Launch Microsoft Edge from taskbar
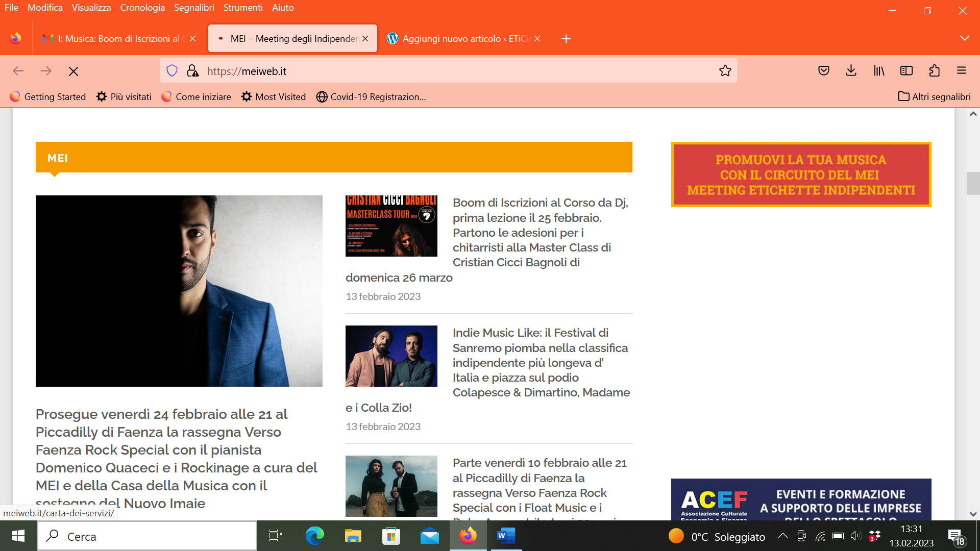Image resolution: width=980 pixels, height=551 pixels. pos(314,536)
